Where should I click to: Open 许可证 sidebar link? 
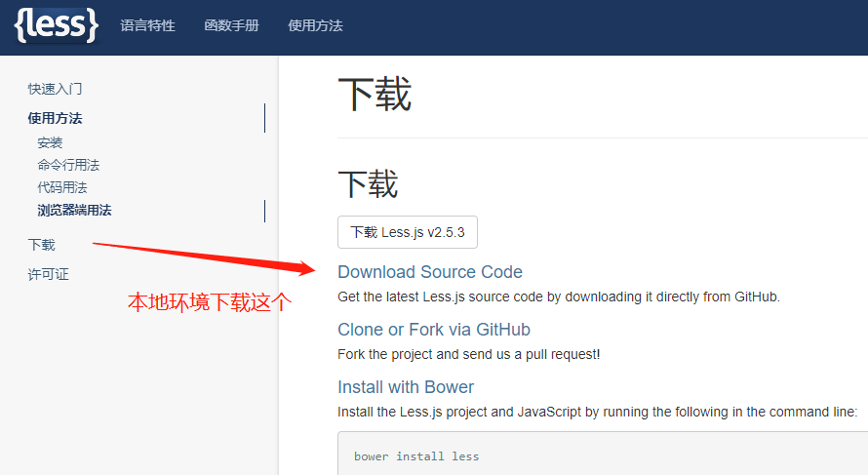[48, 274]
